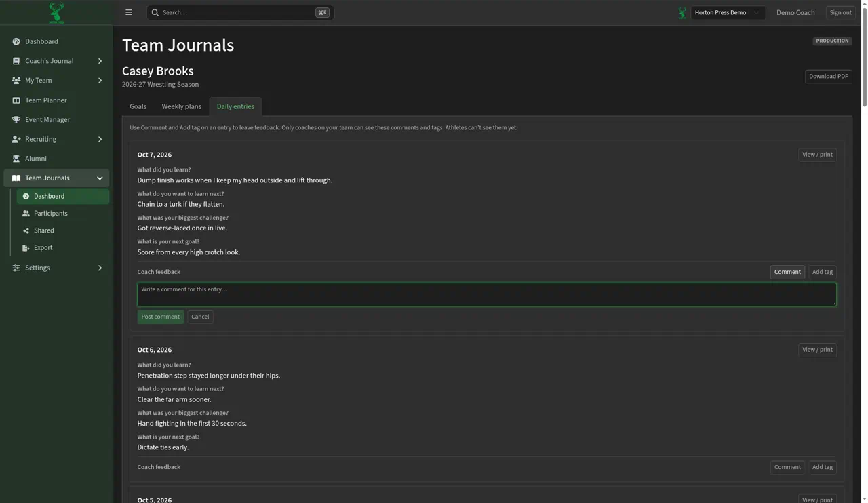The image size is (868, 503).
Task: Open the Participants submenu item
Action: pyautogui.click(x=62, y=214)
